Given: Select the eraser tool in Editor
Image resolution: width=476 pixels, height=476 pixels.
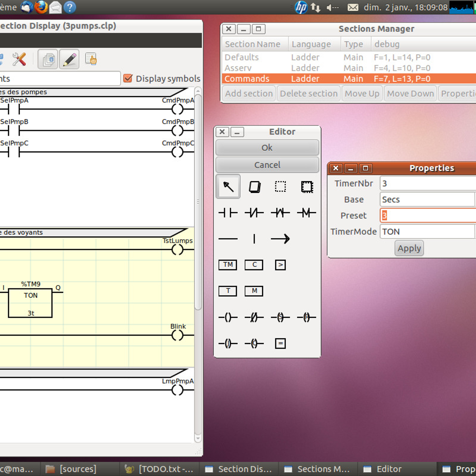Looking at the screenshot, I should (x=254, y=187).
